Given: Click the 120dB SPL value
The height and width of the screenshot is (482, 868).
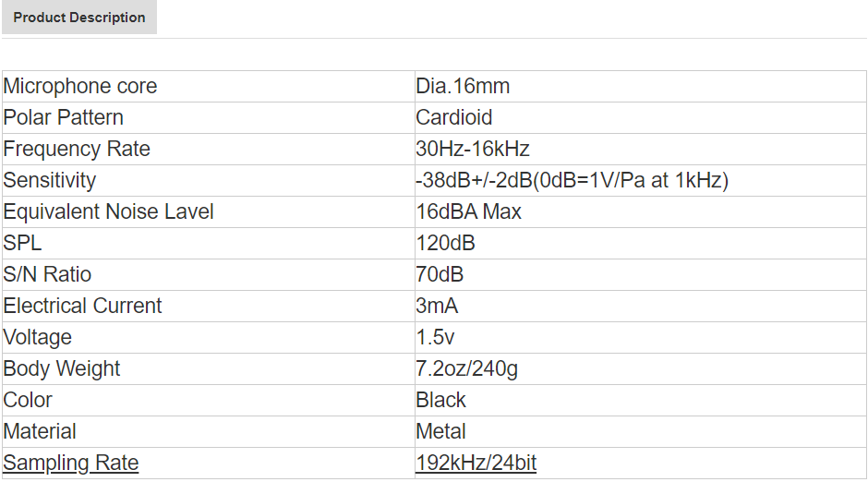Looking at the screenshot, I should [x=446, y=243].
